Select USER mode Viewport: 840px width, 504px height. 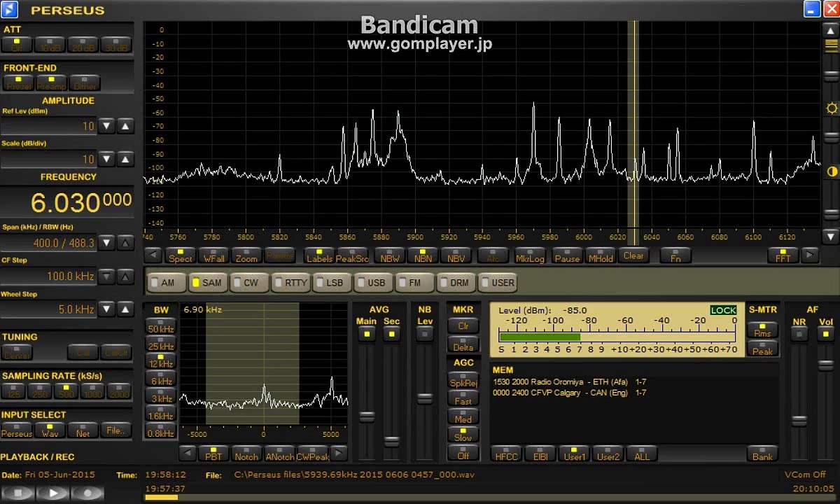coord(497,283)
